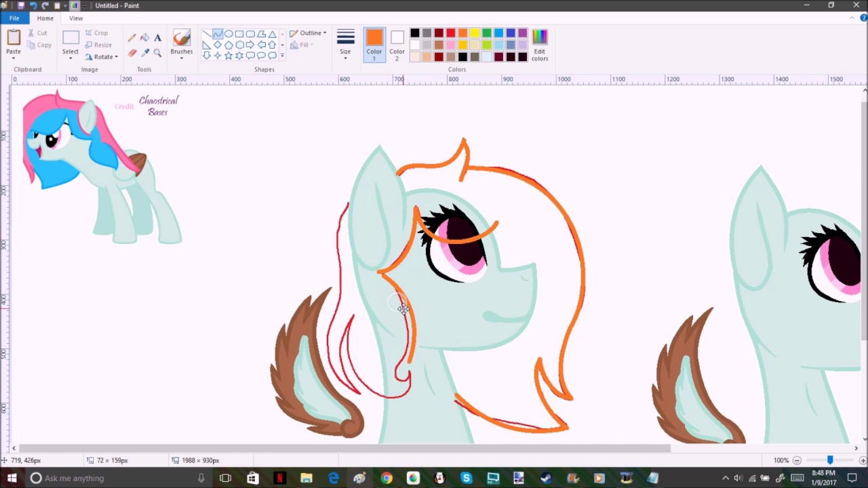Pick the black color swatch
Screen dimensions: 868x488
414,33
